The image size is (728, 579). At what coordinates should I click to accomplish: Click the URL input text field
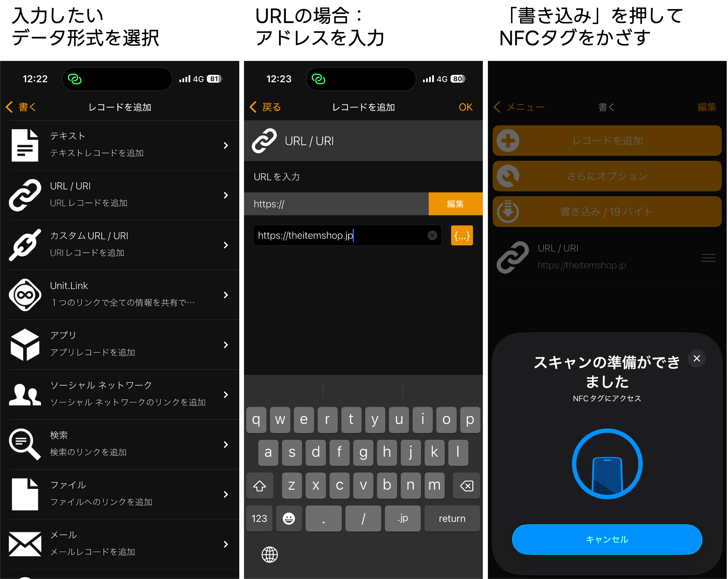pos(338,235)
